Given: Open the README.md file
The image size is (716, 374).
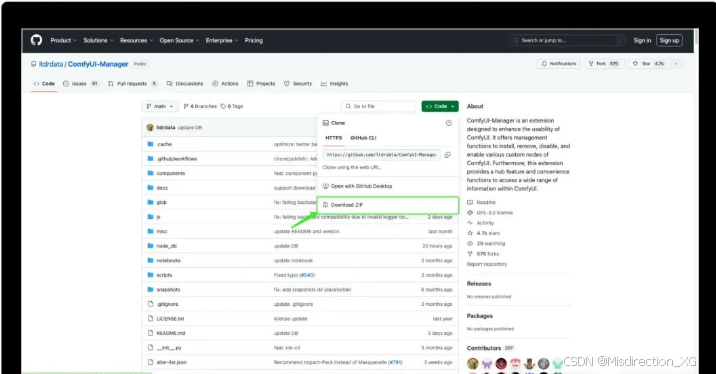Looking at the screenshot, I should pyautogui.click(x=171, y=333).
